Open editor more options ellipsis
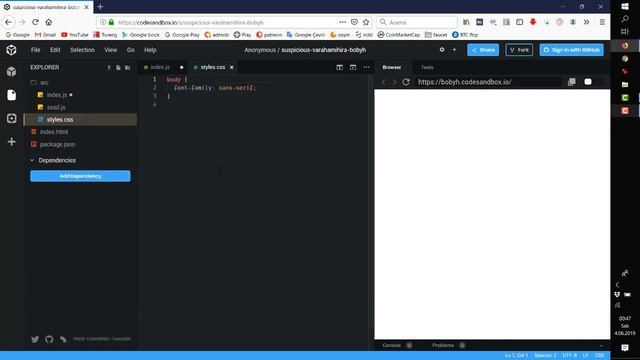Screen dimensions: 640x360 tap(367, 67)
